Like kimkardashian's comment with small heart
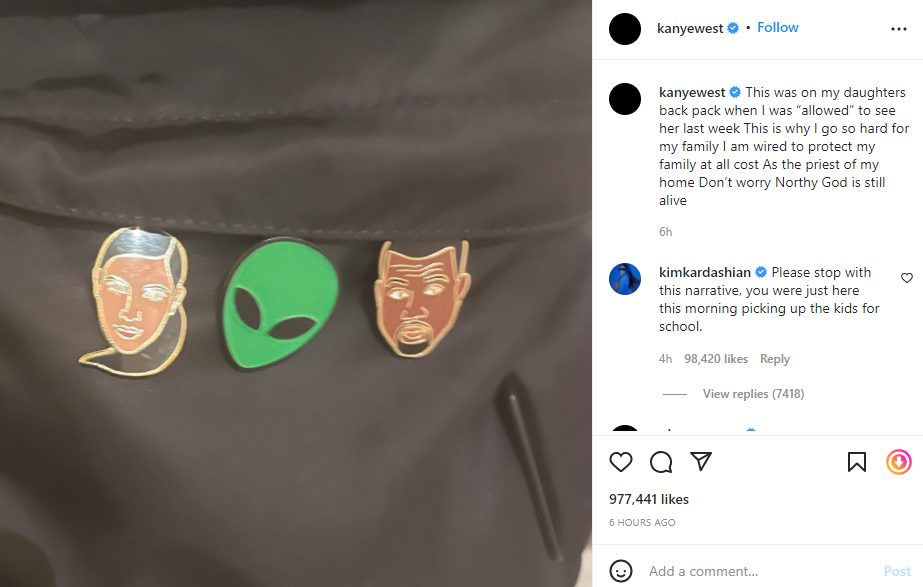923x587 pixels. click(907, 278)
